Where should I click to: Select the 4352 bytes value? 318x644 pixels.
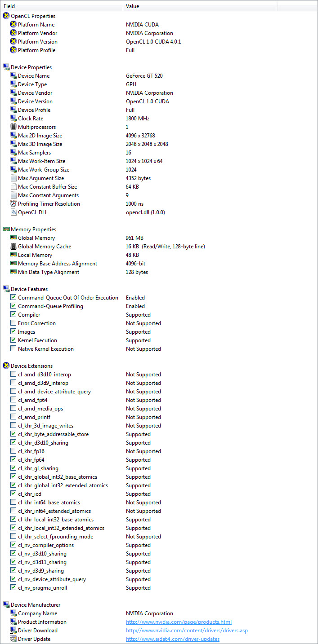(x=138, y=178)
